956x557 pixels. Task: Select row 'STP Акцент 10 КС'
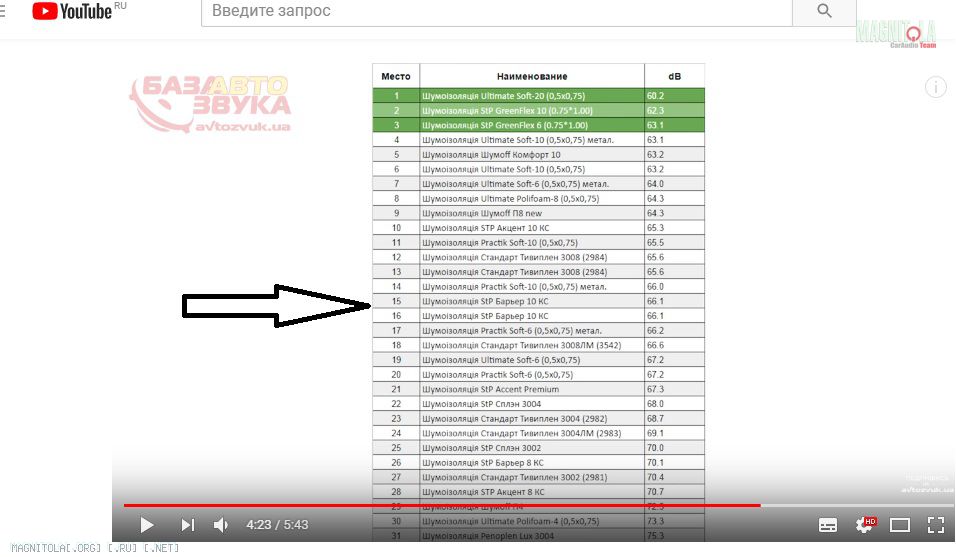click(539, 228)
